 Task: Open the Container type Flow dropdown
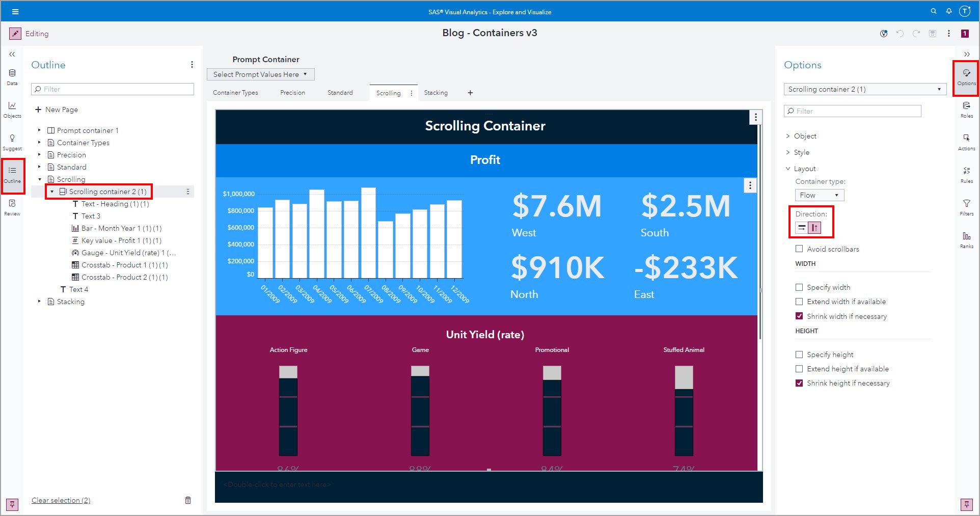point(819,195)
